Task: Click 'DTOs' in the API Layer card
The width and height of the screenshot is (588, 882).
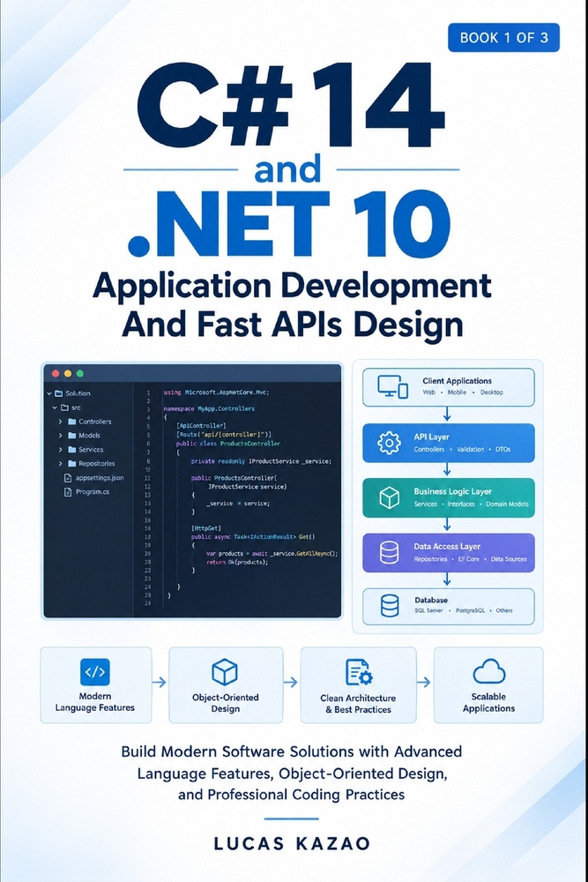Action: point(503,449)
